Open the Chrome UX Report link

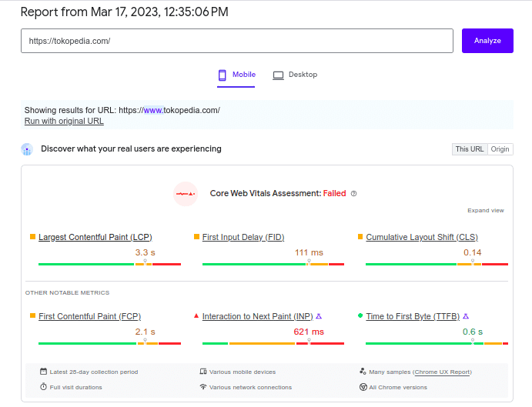click(x=443, y=372)
